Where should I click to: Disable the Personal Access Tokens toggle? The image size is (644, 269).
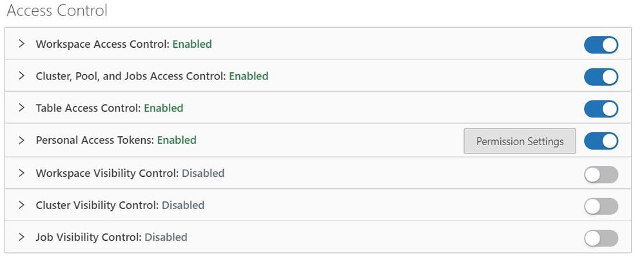point(601,141)
